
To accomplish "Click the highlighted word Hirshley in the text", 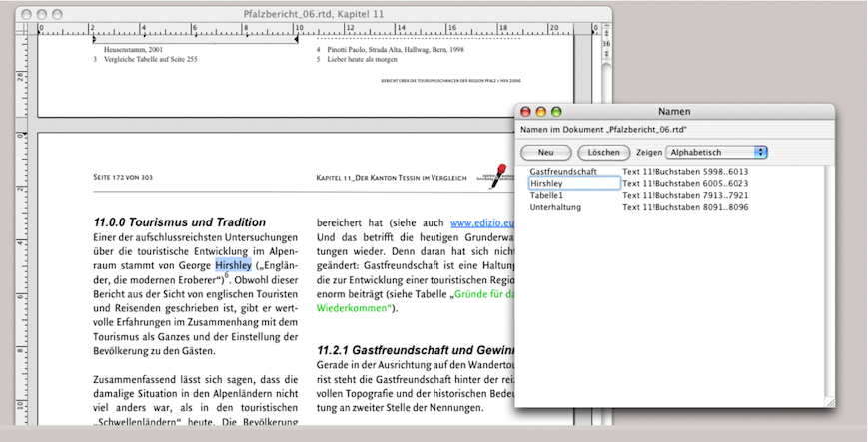I will pyautogui.click(x=233, y=266).
